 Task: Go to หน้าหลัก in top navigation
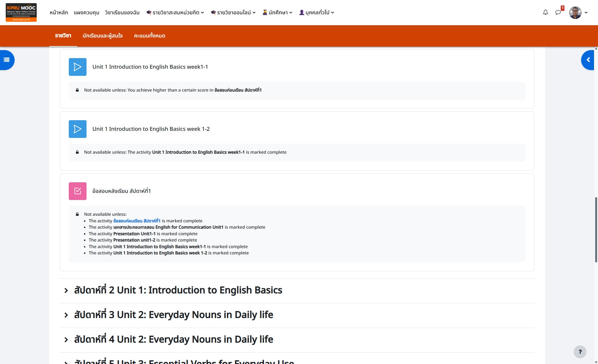pos(59,12)
